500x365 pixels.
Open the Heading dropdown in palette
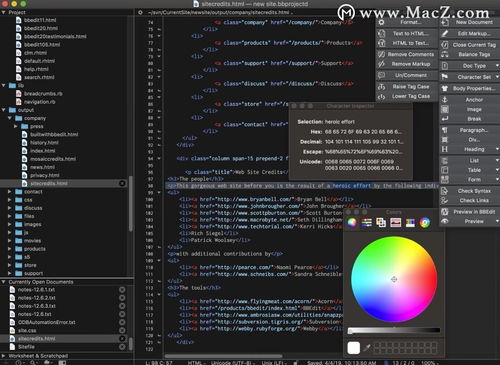(497, 149)
